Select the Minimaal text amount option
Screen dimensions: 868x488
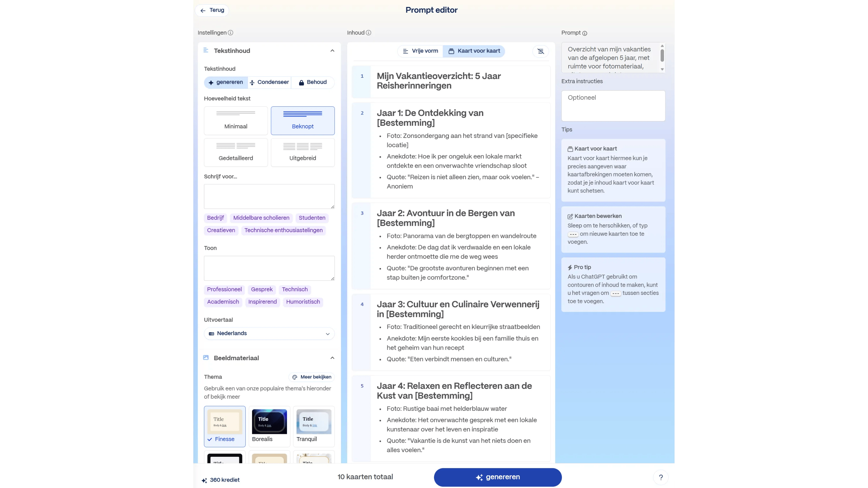coord(236,121)
